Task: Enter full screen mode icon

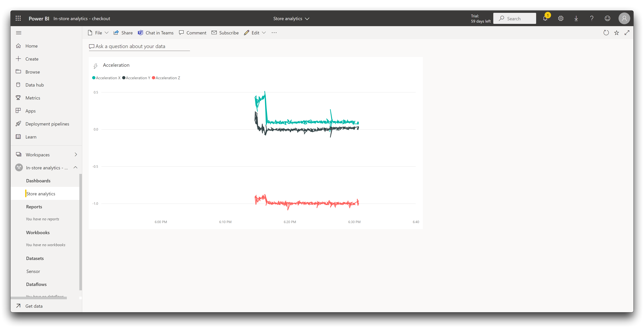Action: pos(627,33)
